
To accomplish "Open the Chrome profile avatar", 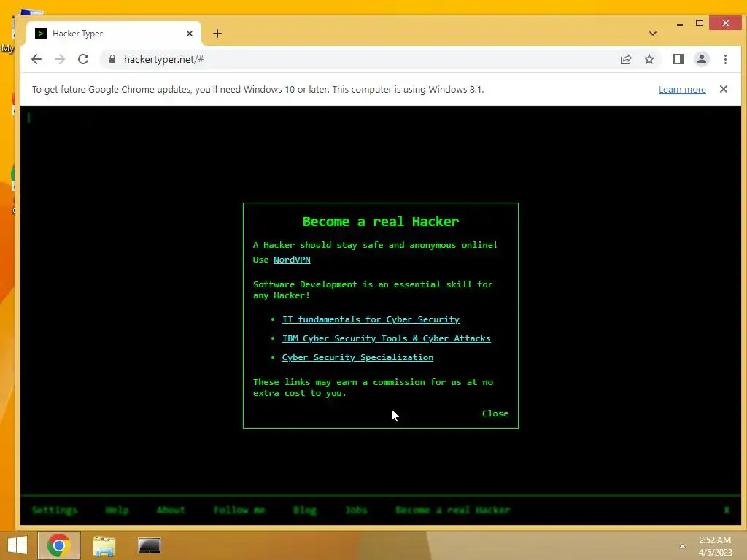I will point(702,59).
